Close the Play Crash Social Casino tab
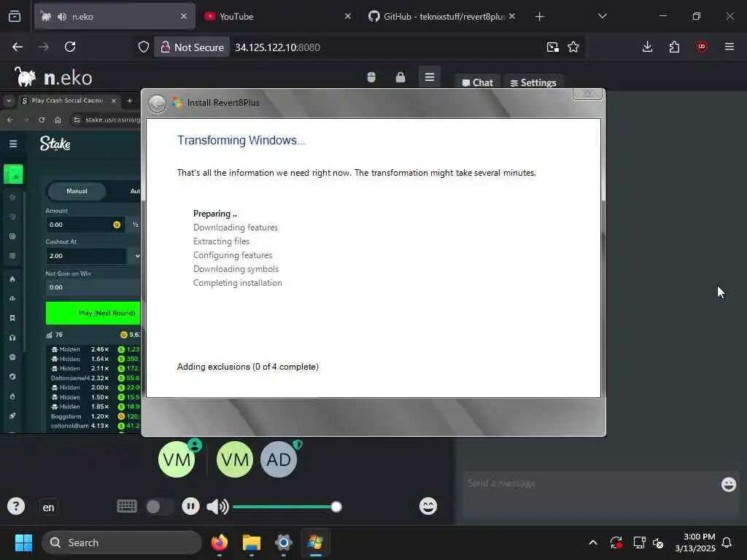The image size is (747, 560). pyautogui.click(x=113, y=101)
